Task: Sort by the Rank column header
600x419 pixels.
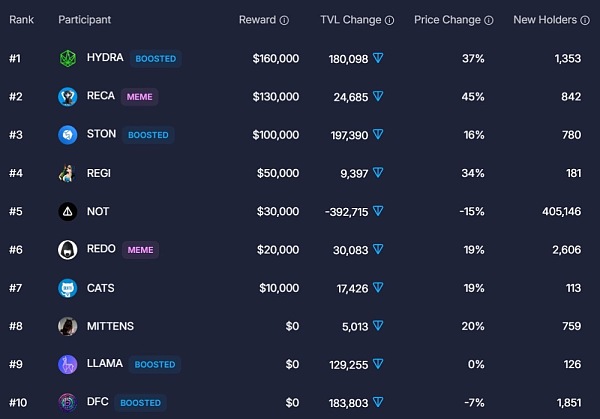Action: (x=22, y=20)
